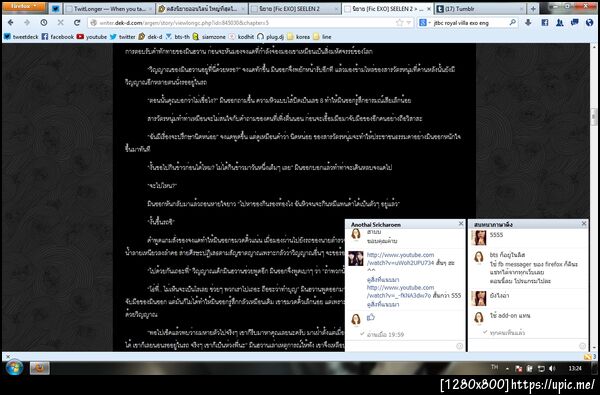Screen dimensions: 600x395
Task: Open volume control in tray
Action: 552,369
